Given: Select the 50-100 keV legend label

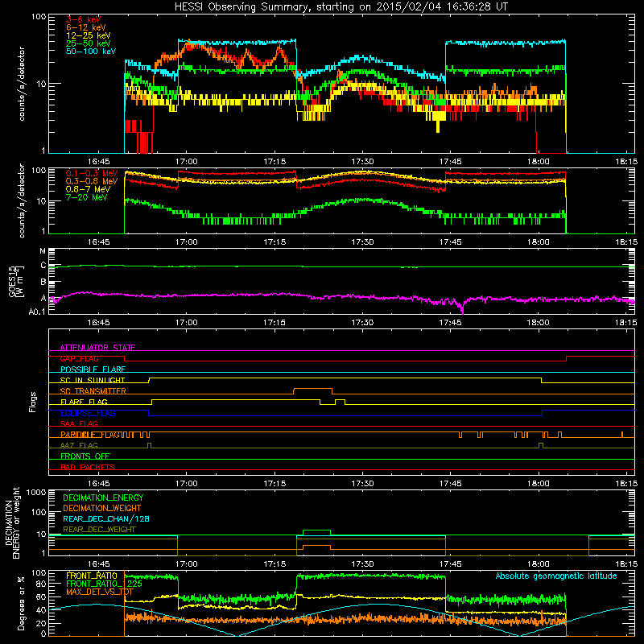Looking at the screenshot, I should click(91, 52).
